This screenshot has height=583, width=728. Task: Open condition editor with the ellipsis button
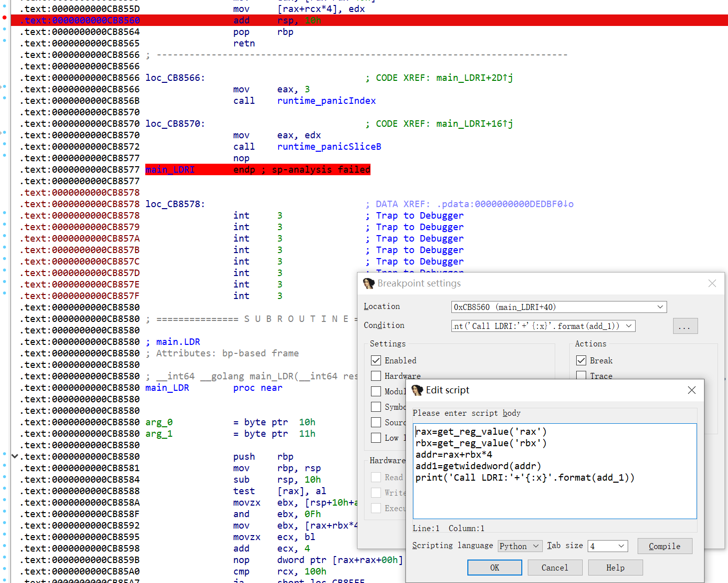(685, 326)
